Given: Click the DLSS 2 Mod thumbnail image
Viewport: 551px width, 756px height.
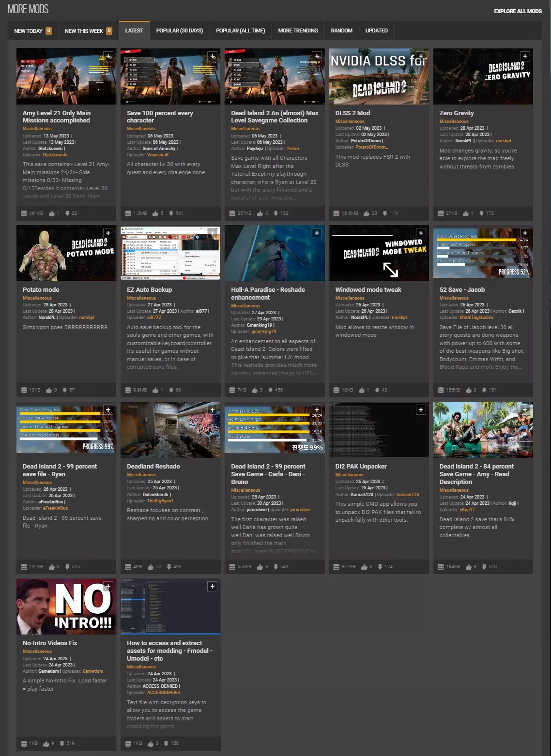Looking at the screenshot, I should 379,76.
